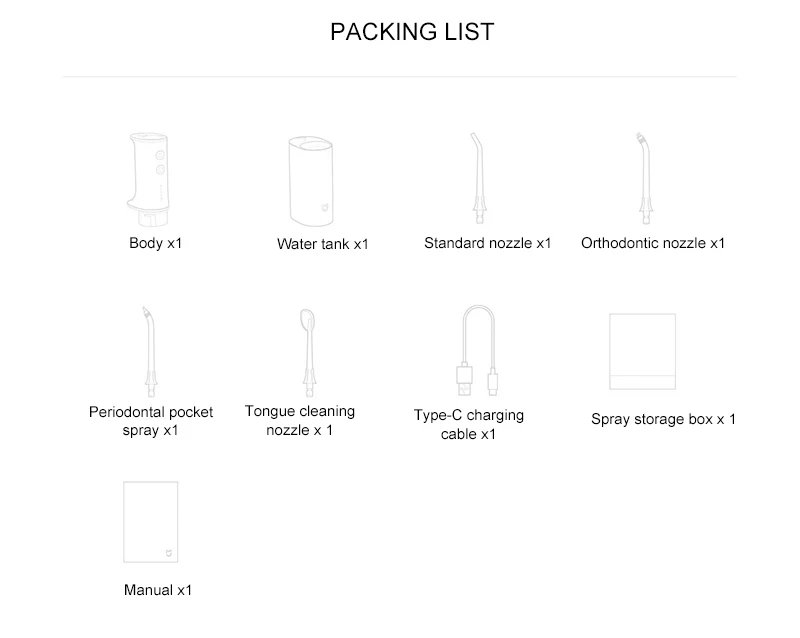Click the periodontal pocket spray illustration
Image resolution: width=800 pixels, height=638 pixels.
149,352
